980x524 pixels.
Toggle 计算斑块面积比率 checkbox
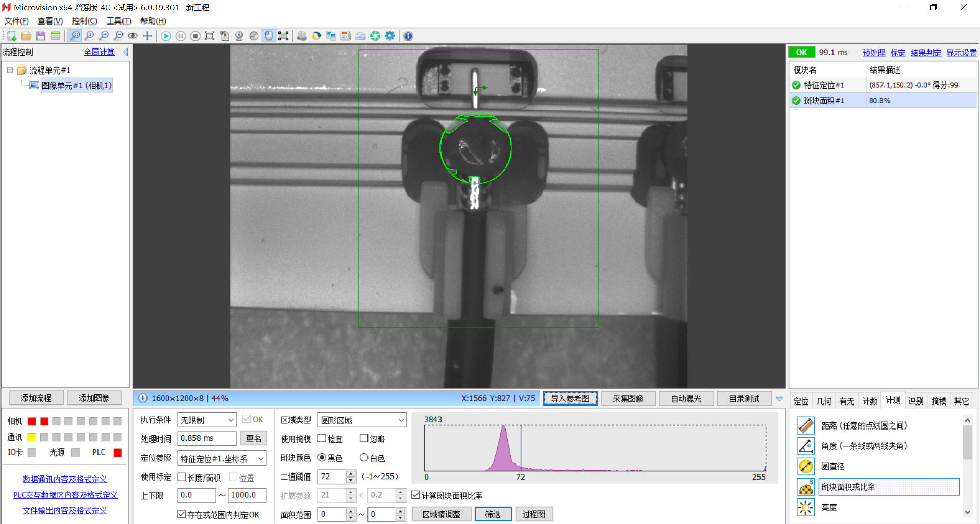coord(416,495)
